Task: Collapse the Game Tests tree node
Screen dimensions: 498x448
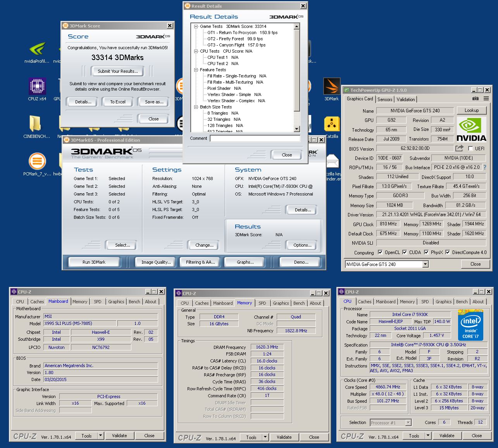Action: [x=196, y=26]
